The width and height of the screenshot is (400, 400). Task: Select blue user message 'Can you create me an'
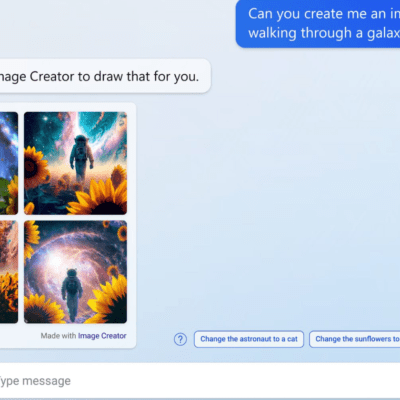(318, 23)
